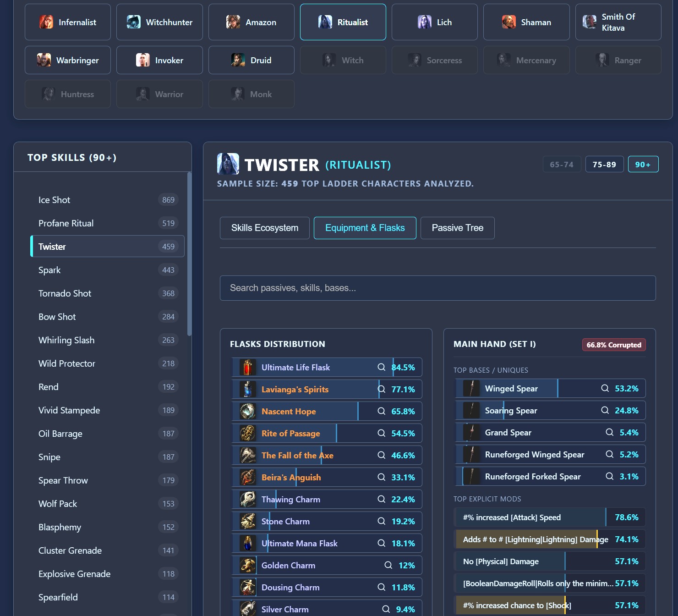Select the Warbringer class button
The image size is (678, 616).
(x=68, y=60)
